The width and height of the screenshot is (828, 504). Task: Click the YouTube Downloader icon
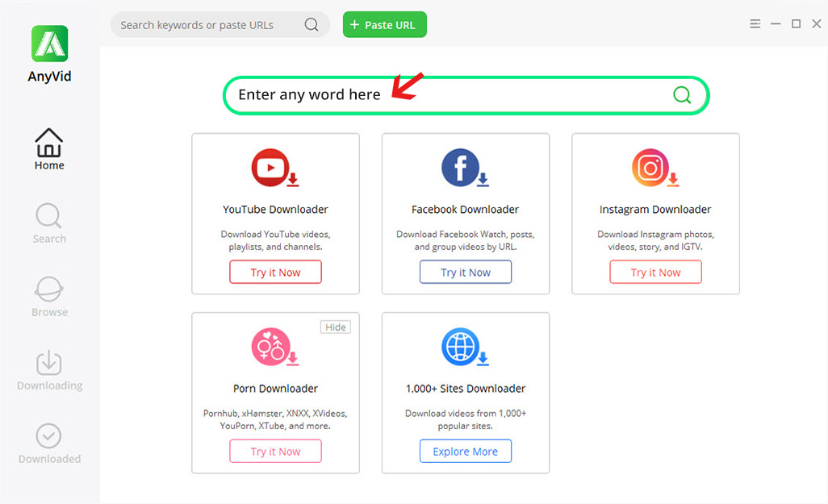274,169
